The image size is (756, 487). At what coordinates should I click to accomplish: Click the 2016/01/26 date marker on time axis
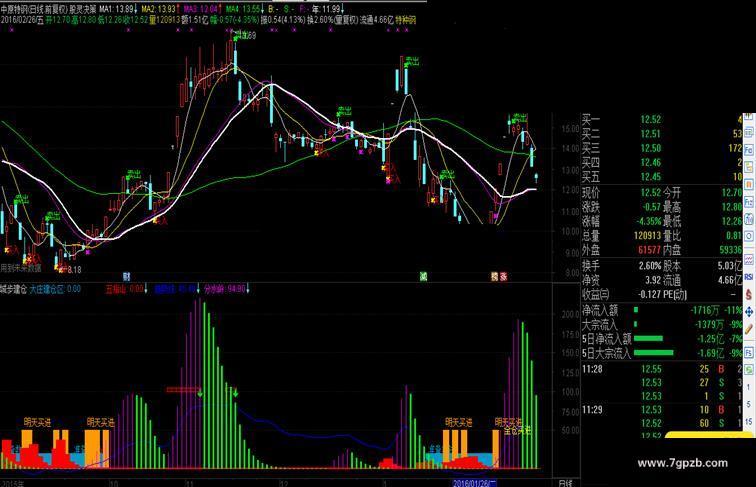tap(475, 483)
